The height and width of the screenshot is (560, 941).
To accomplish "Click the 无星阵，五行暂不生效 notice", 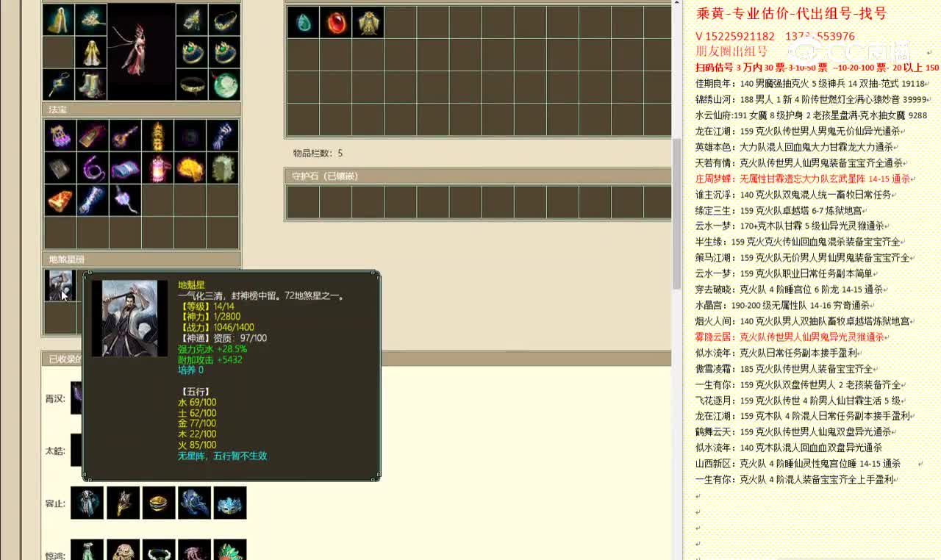I will [x=223, y=456].
